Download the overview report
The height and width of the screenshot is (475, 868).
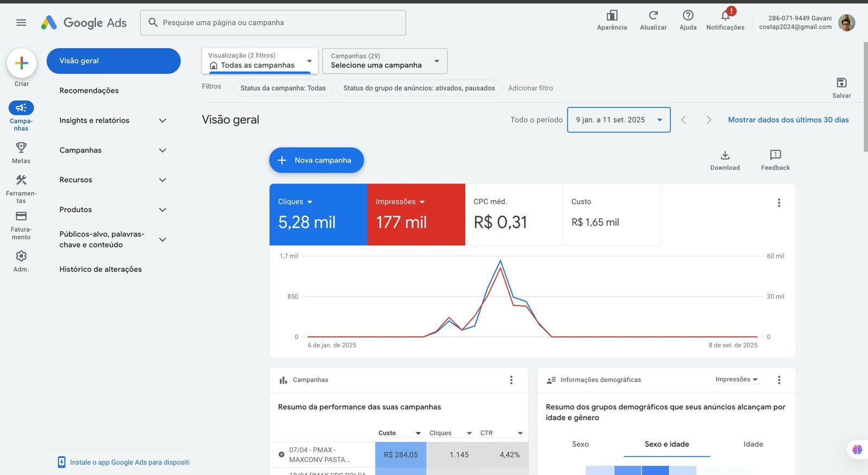coord(725,156)
